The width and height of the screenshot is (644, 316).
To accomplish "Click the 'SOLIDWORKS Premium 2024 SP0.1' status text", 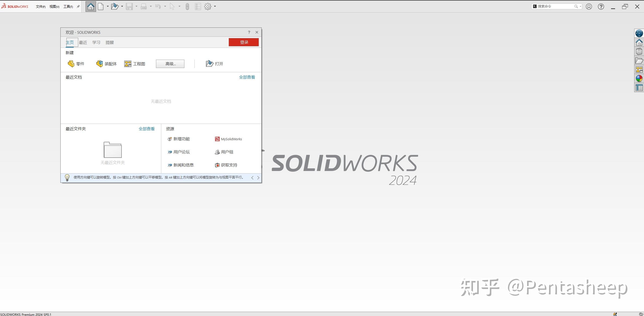I will click(x=26, y=314).
